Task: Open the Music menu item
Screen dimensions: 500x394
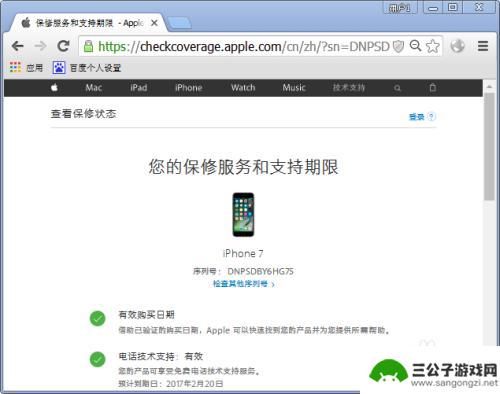Action: click(x=294, y=88)
